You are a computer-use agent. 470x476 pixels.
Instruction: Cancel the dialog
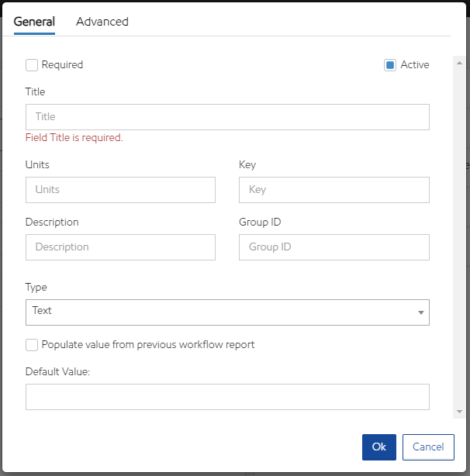(x=427, y=447)
